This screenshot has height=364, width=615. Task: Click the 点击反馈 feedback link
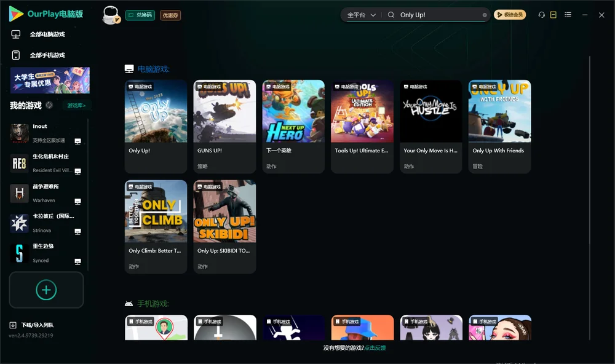coord(375,348)
